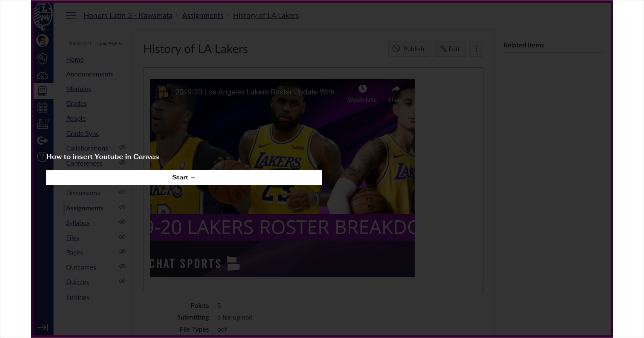Open the Commons arrow icon in sidebar

point(42,140)
